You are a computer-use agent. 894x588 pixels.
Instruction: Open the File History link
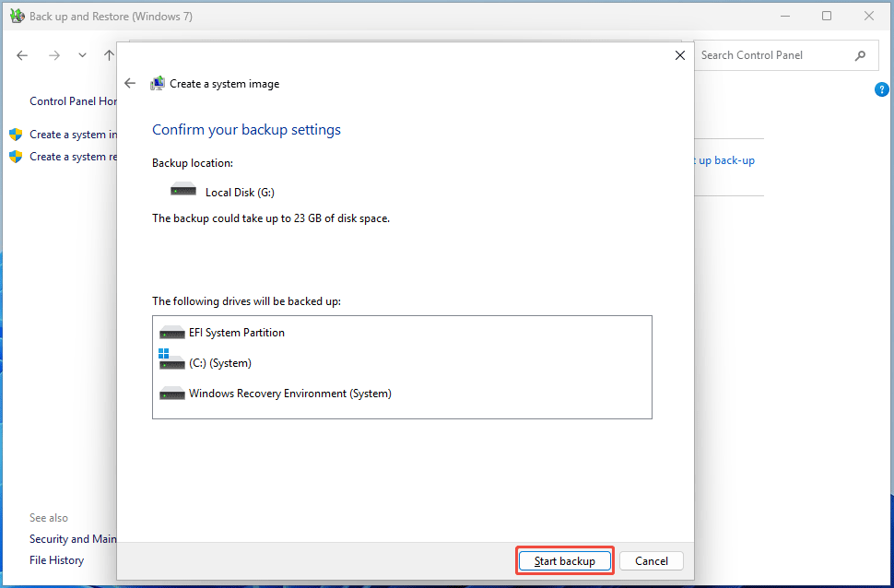[56, 560]
